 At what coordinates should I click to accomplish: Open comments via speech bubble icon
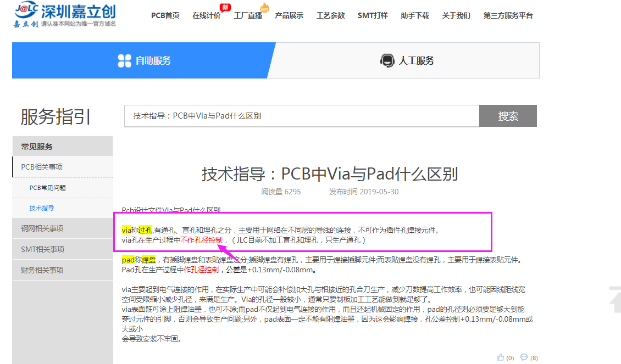[524, 357]
